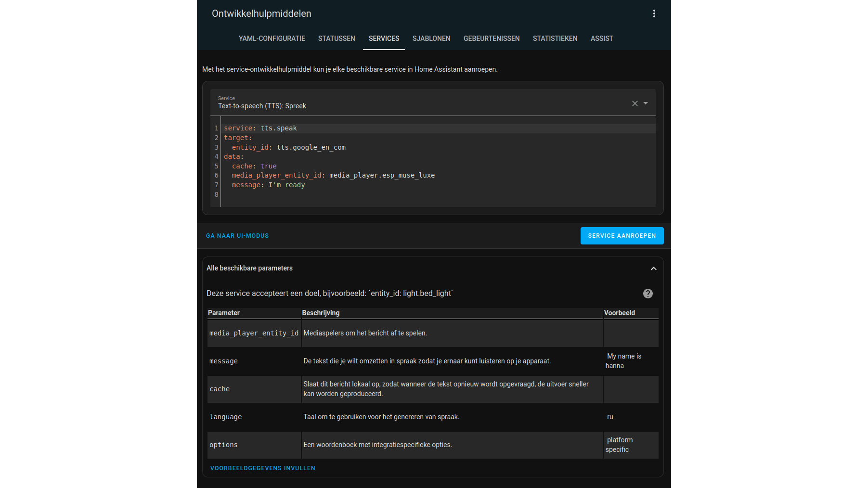Clear the selected service with the X icon
The height and width of the screenshot is (488, 868).
[635, 103]
